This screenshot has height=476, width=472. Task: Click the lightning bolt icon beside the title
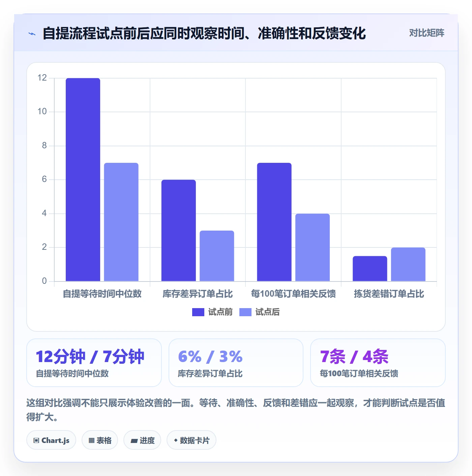32,34
